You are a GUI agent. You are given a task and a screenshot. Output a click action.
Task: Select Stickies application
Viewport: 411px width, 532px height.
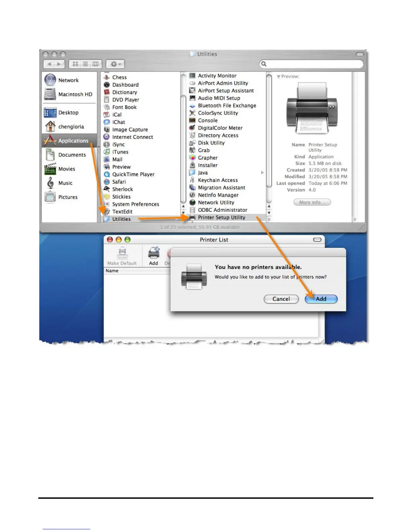tap(117, 196)
